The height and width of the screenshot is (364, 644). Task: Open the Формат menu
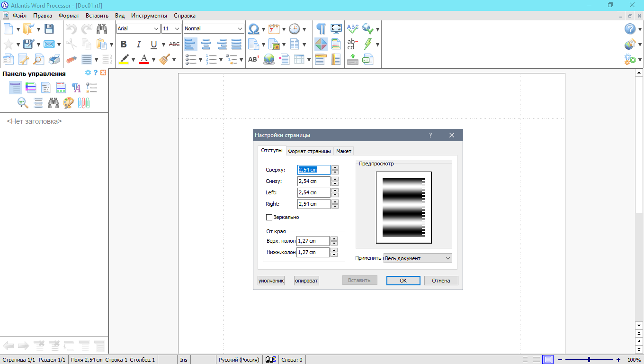tap(69, 16)
